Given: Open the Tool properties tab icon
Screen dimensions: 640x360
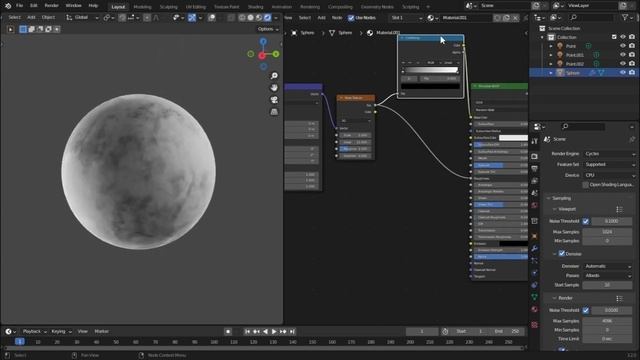Looking at the screenshot, I should tap(535, 141).
